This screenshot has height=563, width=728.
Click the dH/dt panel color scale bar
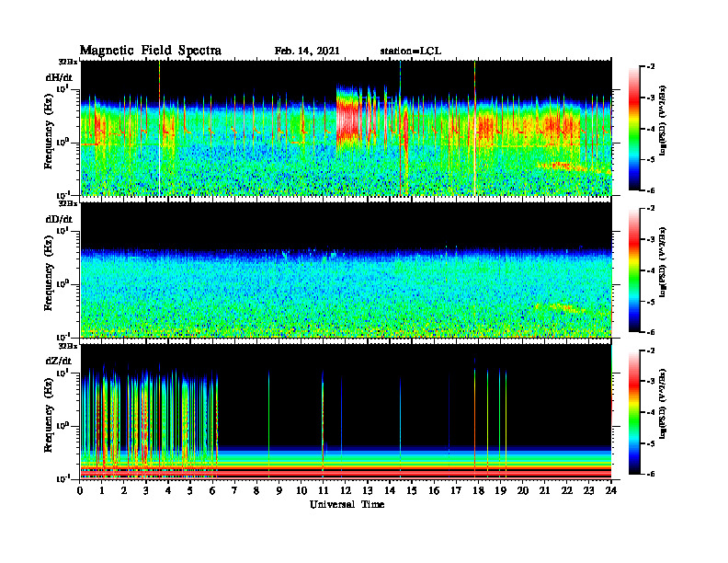pyautogui.click(x=634, y=129)
